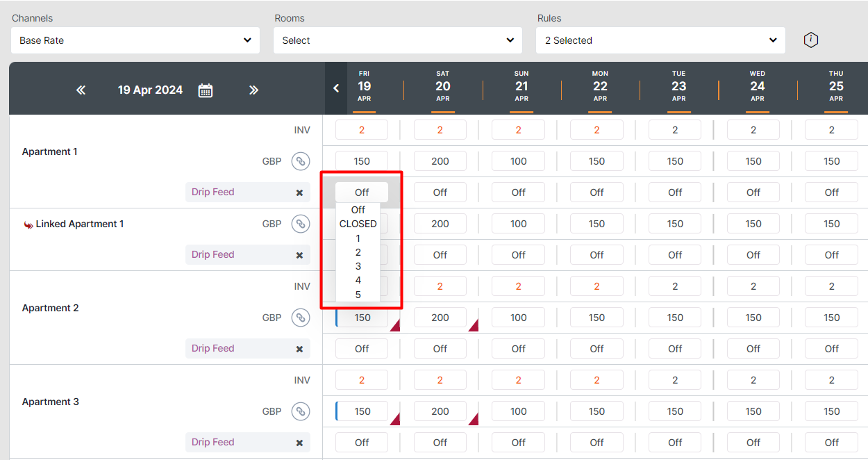The height and width of the screenshot is (460, 868).
Task: Choose CLOSED in the drip feed list
Action: pyautogui.click(x=358, y=224)
